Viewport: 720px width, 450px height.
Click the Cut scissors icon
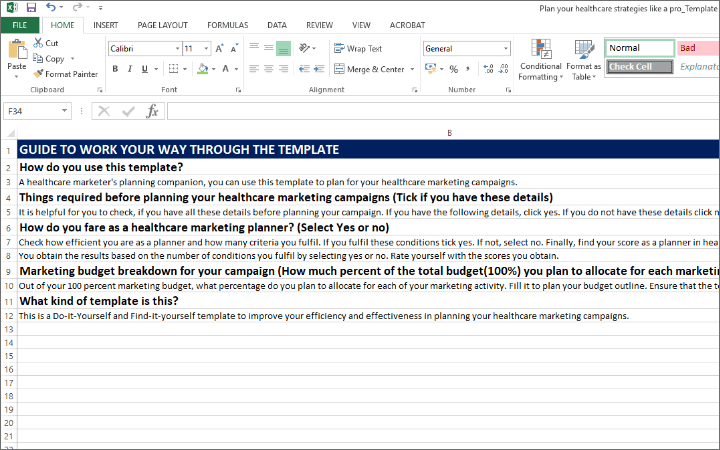pos(38,43)
